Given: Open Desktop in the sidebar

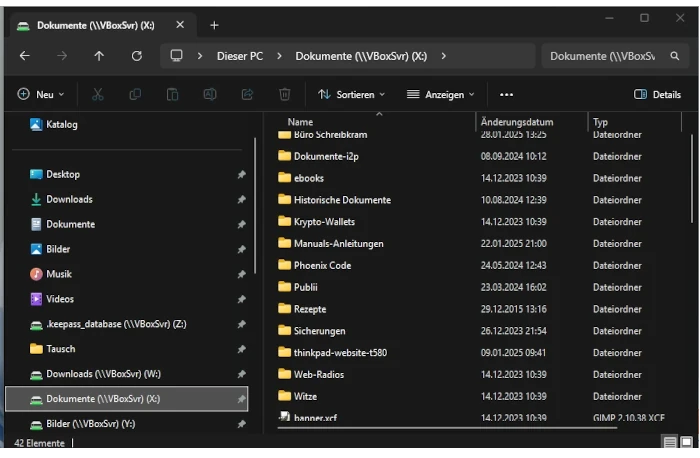Looking at the screenshot, I should 54,175.
